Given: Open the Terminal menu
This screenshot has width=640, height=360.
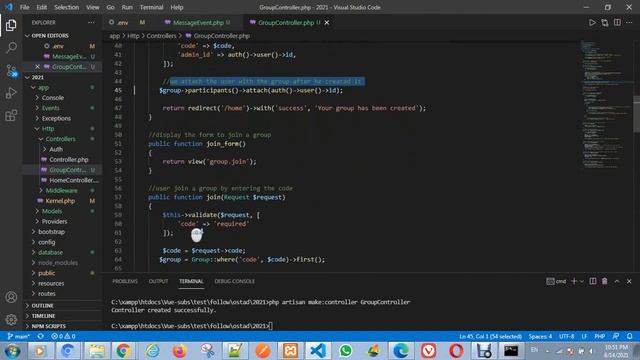Looking at the screenshot, I should click(151, 7).
